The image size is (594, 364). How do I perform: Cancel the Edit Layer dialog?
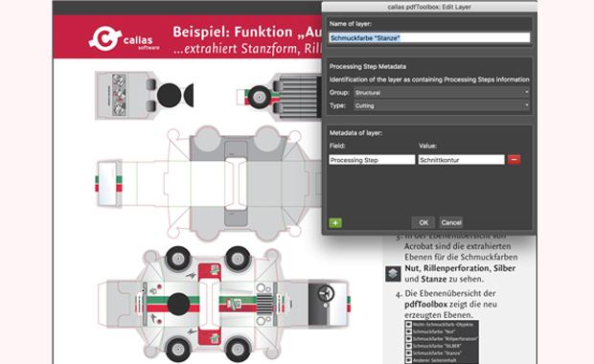(451, 222)
